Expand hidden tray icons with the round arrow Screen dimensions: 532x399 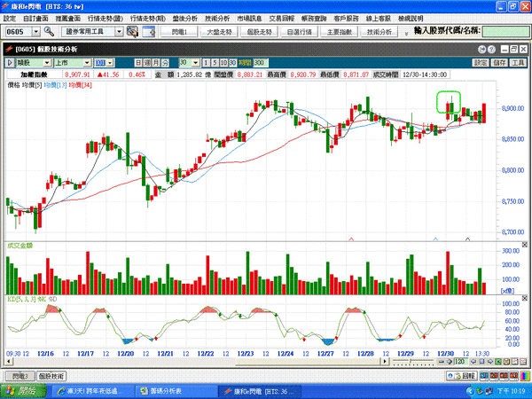pyautogui.click(x=470, y=391)
